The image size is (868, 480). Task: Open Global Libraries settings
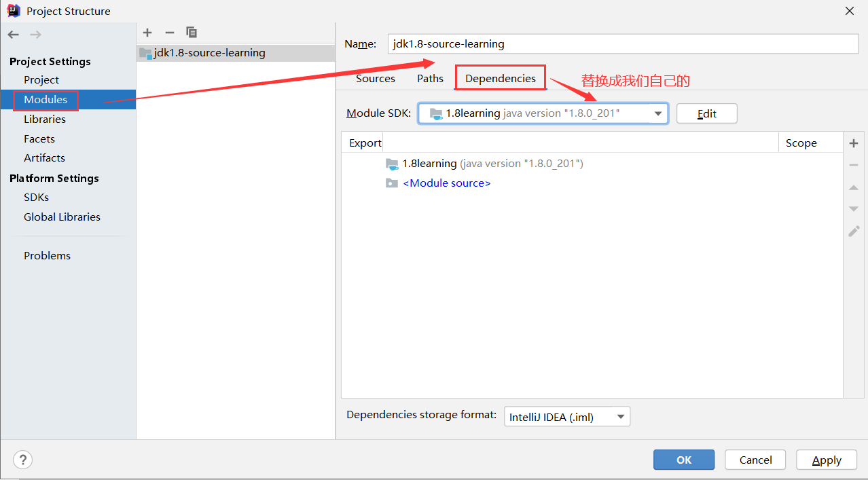tap(62, 217)
